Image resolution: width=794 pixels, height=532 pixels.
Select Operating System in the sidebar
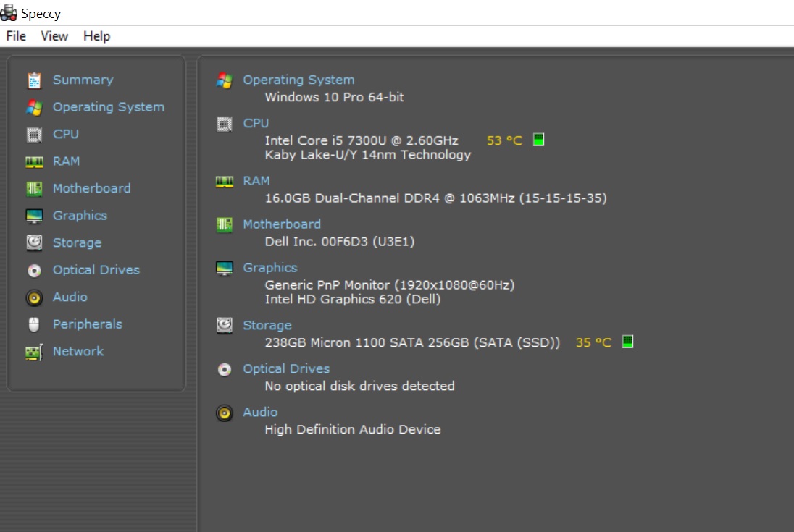(x=108, y=107)
